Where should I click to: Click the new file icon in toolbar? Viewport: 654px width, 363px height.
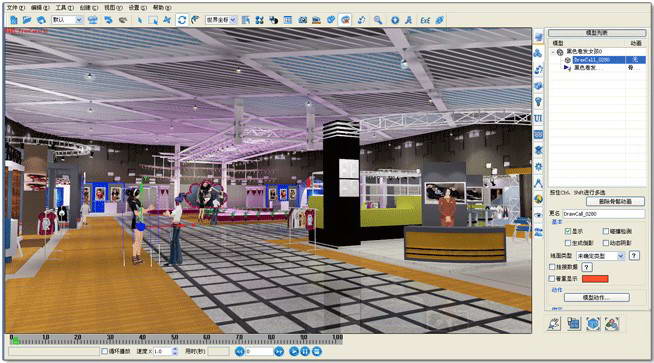coord(14,20)
